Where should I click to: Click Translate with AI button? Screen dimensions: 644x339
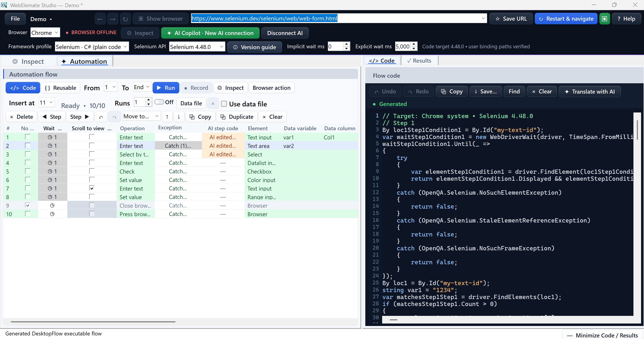(x=589, y=92)
